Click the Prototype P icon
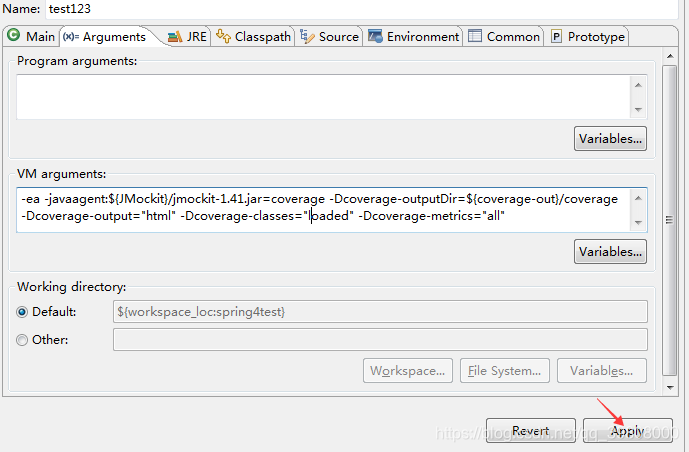The width and height of the screenshot is (689, 452). (556, 36)
